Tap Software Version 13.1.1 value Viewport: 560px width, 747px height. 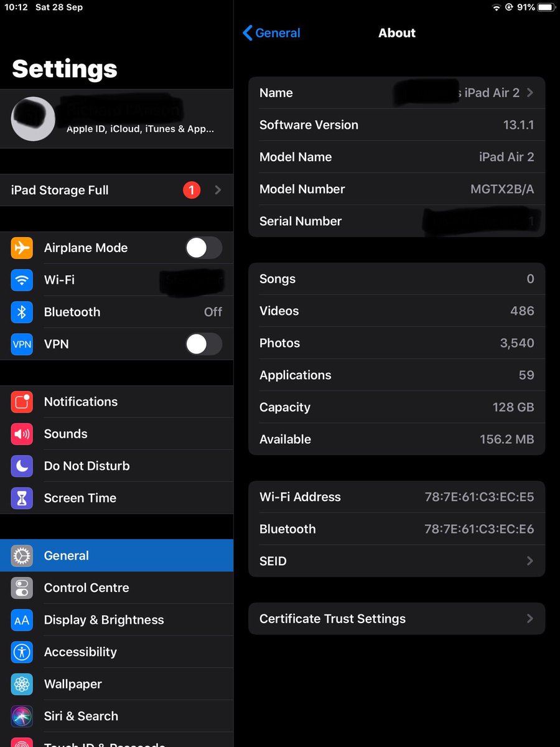pyautogui.click(x=518, y=125)
